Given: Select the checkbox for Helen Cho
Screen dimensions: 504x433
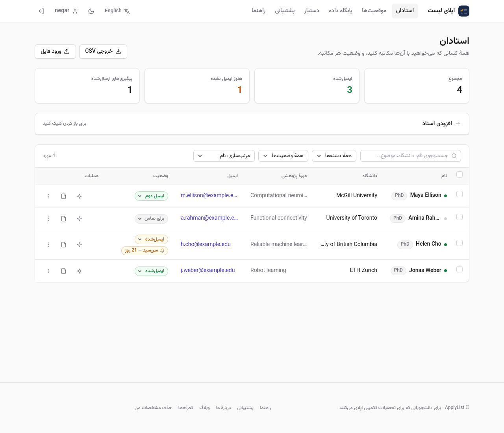Looking at the screenshot, I should [x=460, y=243].
